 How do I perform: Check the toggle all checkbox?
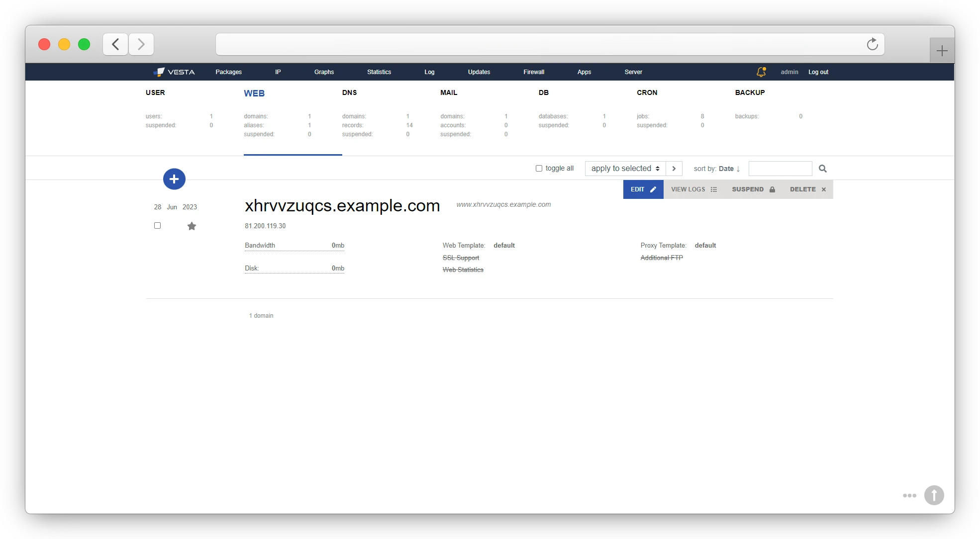pyautogui.click(x=539, y=169)
